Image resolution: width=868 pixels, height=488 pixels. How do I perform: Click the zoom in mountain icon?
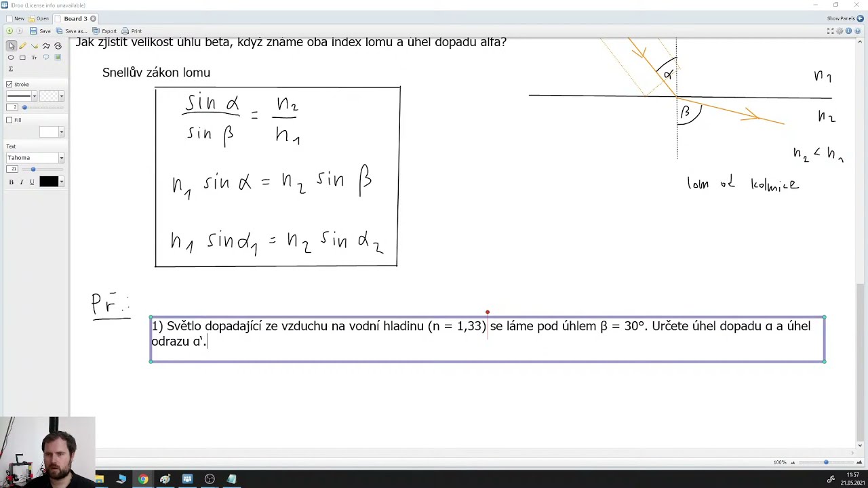[860, 462]
